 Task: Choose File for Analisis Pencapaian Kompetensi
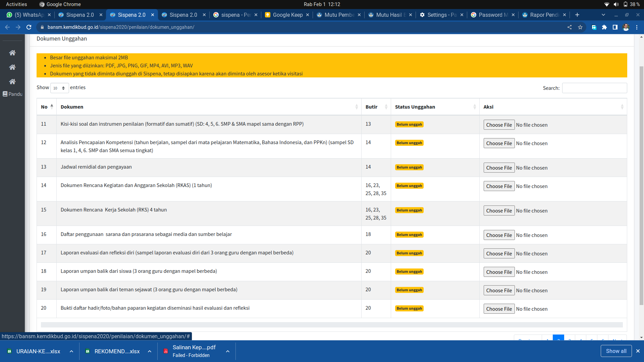coord(499,143)
